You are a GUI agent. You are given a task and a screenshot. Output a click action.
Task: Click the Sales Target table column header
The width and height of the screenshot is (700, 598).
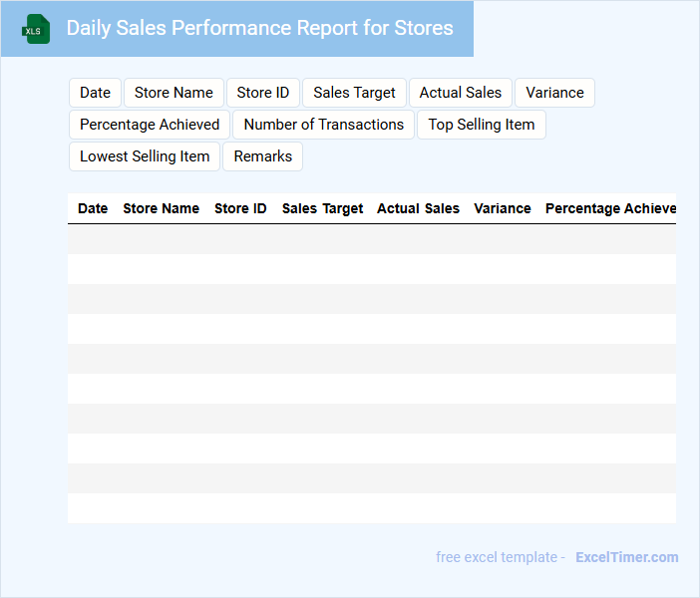322,208
